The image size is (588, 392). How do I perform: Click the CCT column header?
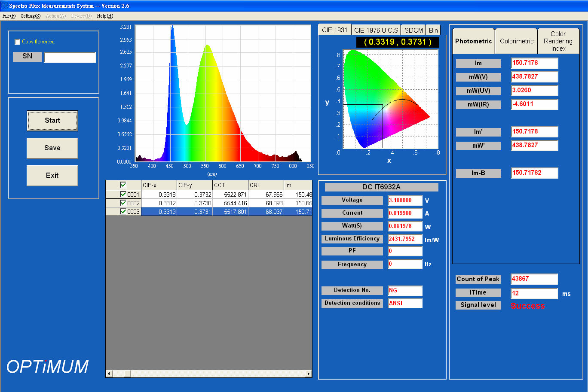[x=230, y=185]
